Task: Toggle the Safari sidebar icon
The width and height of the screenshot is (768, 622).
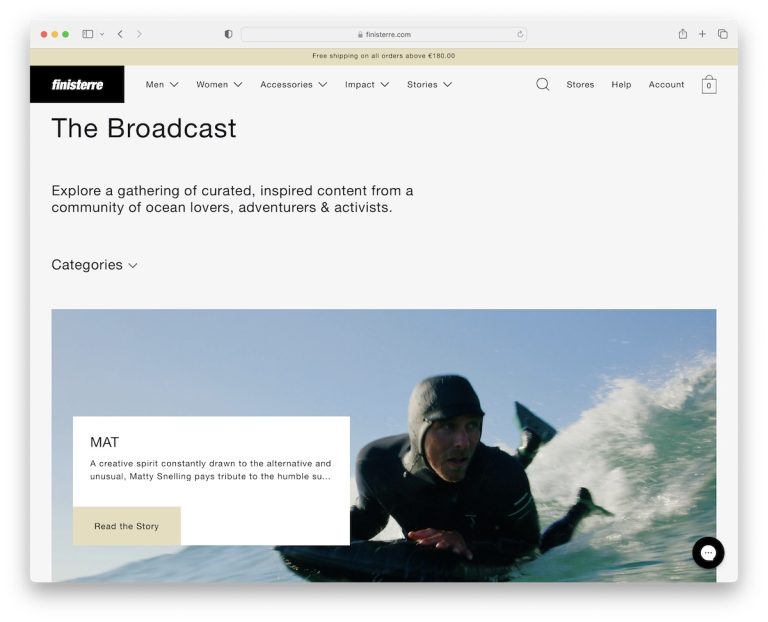Action: coord(88,34)
